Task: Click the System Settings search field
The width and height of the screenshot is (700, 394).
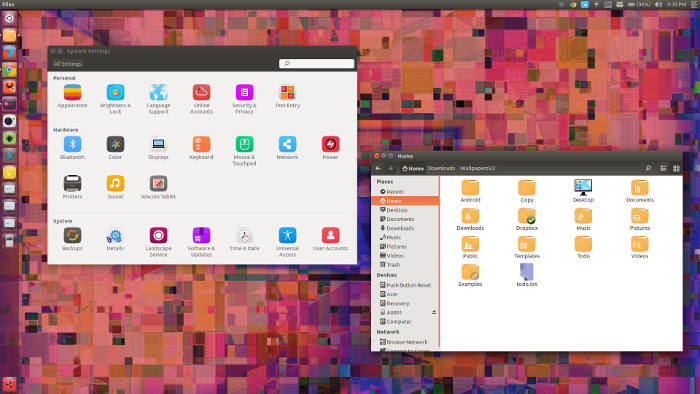Action: [x=317, y=64]
